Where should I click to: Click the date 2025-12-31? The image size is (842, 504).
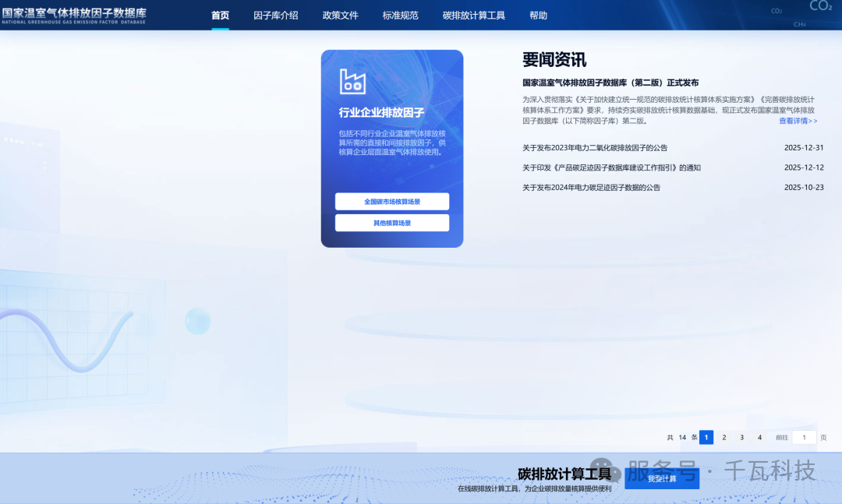(804, 147)
